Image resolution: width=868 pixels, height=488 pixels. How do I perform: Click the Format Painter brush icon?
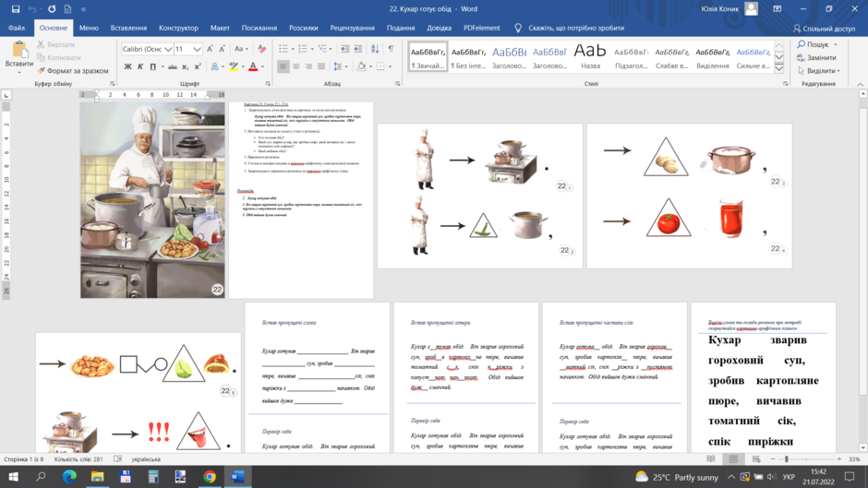click(41, 70)
